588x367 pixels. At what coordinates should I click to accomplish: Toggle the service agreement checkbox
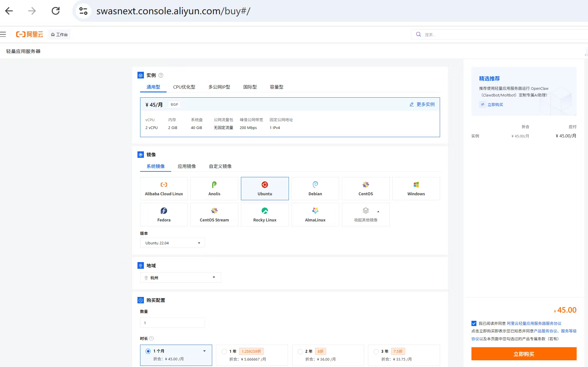(474, 323)
